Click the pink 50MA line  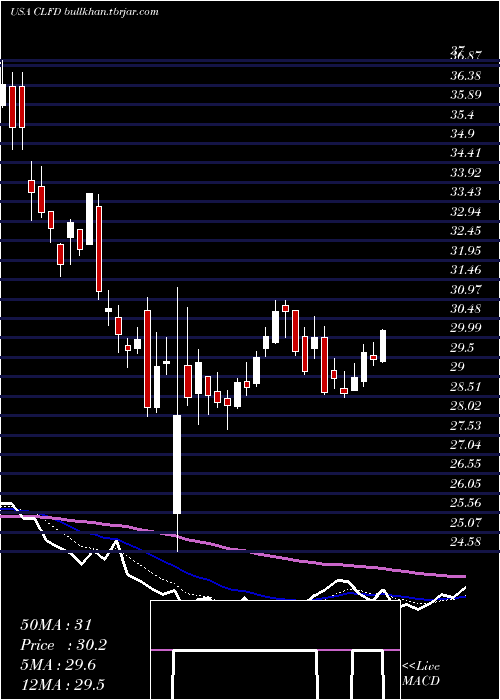click(x=232, y=549)
